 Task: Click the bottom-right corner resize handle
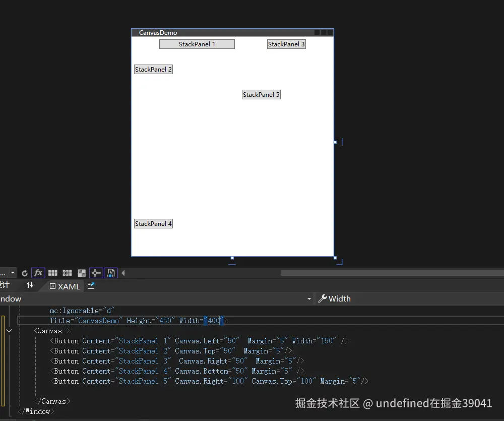pos(335,258)
